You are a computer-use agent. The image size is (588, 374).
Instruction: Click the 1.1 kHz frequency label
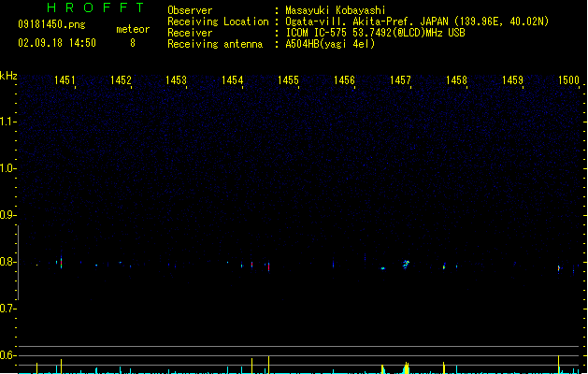[7, 122]
